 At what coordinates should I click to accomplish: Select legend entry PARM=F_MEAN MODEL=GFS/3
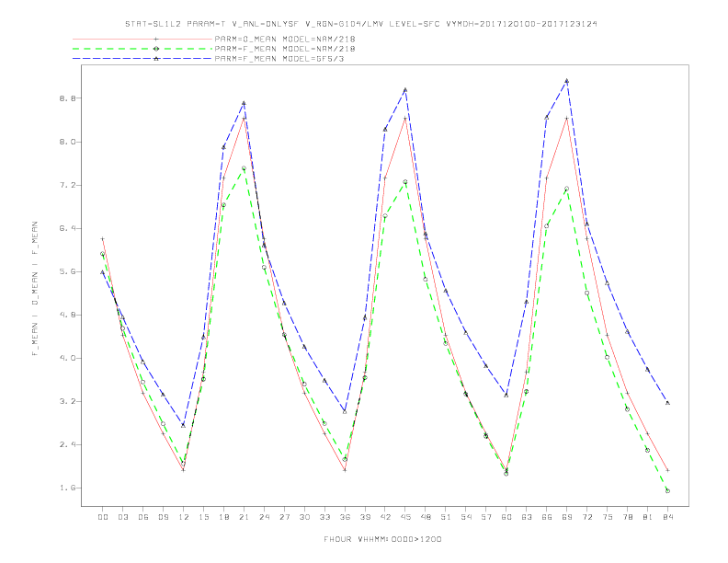pyautogui.click(x=279, y=59)
